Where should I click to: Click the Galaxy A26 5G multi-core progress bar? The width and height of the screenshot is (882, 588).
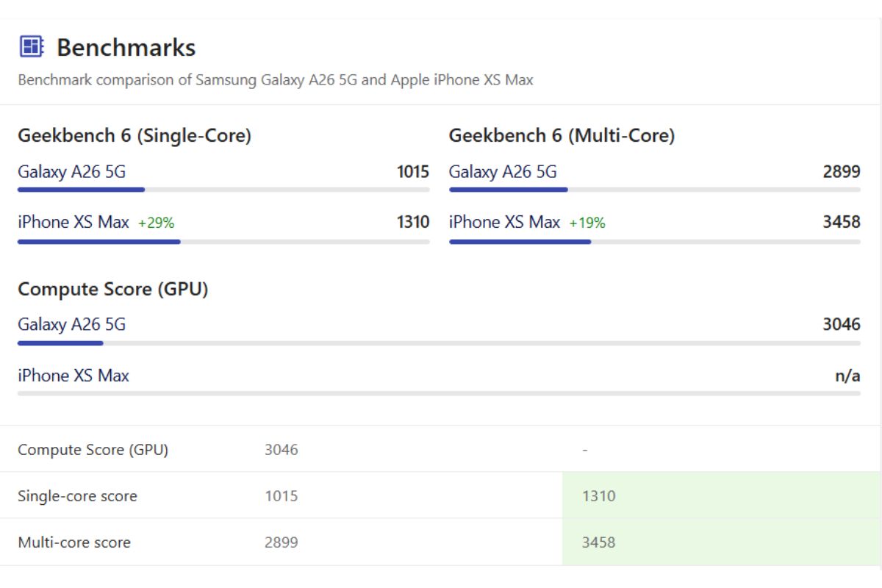click(x=654, y=190)
